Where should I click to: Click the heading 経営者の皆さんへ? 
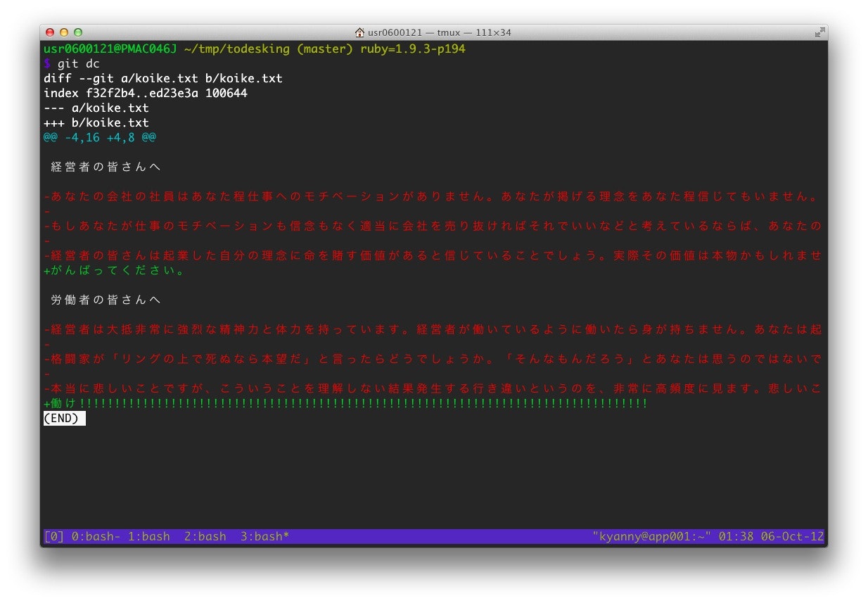click(x=107, y=167)
